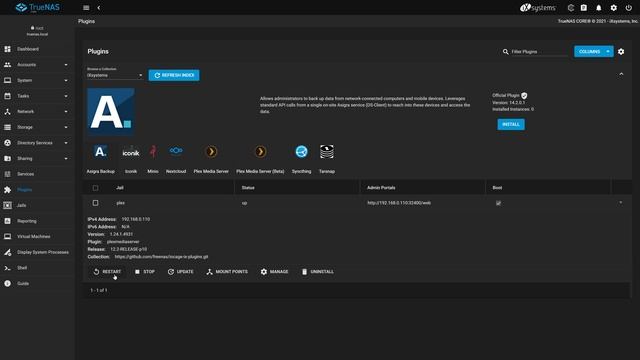The height and width of the screenshot is (360, 640).
Task: Update the plex plugin
Action: tap(181, 271)
